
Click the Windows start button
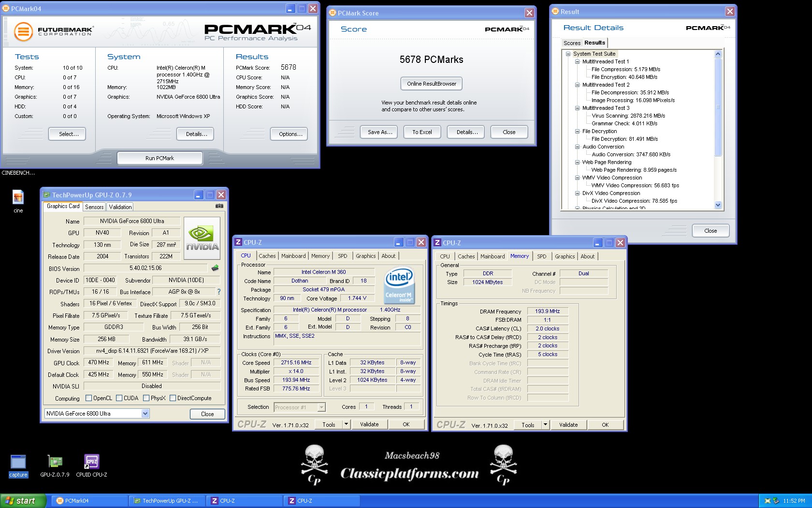(23, 501)
